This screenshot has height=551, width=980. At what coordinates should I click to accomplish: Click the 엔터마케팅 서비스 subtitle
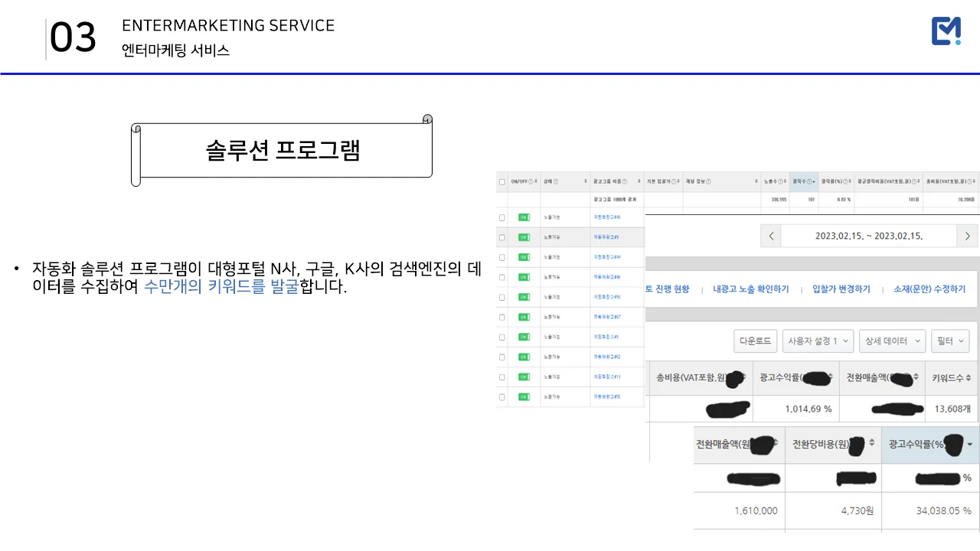175,51
